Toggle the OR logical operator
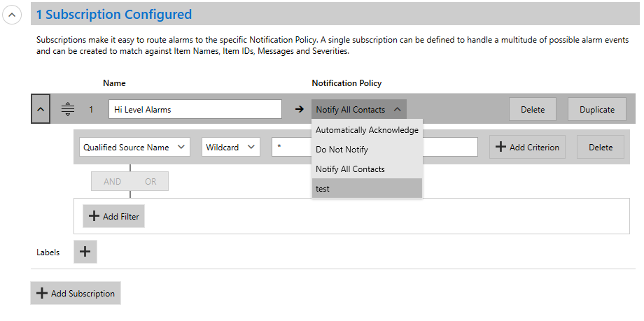 pos(150,181)
